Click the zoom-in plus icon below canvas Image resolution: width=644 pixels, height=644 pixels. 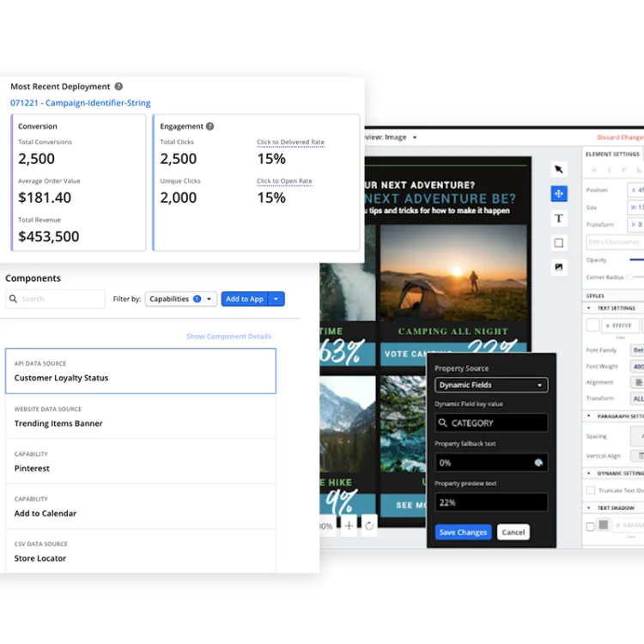349,526
